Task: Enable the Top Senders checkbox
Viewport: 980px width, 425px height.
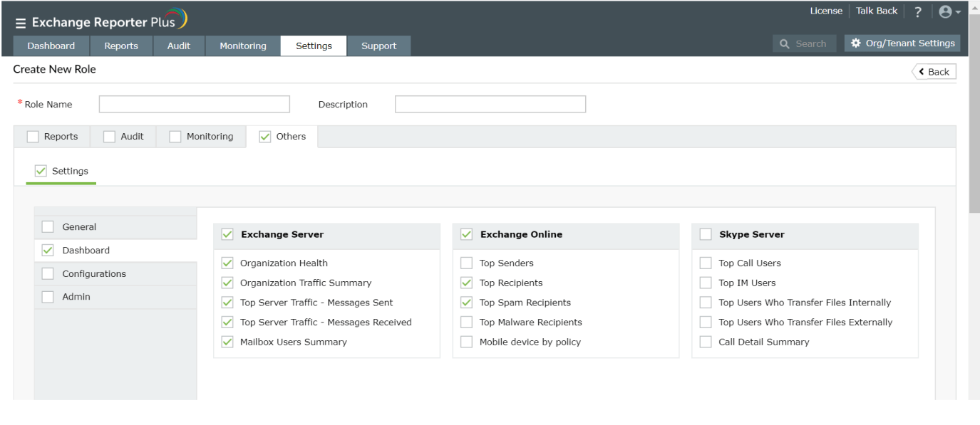Action: (x=467, y=263)
